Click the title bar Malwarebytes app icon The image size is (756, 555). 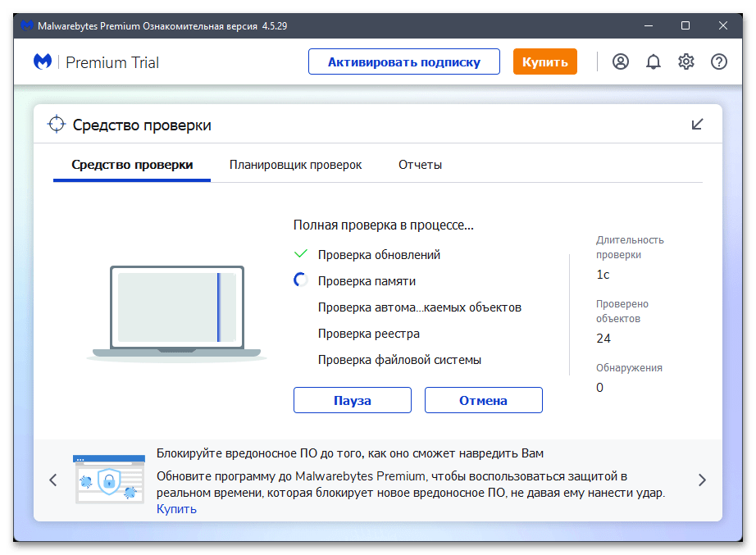(x=27, y=25)
